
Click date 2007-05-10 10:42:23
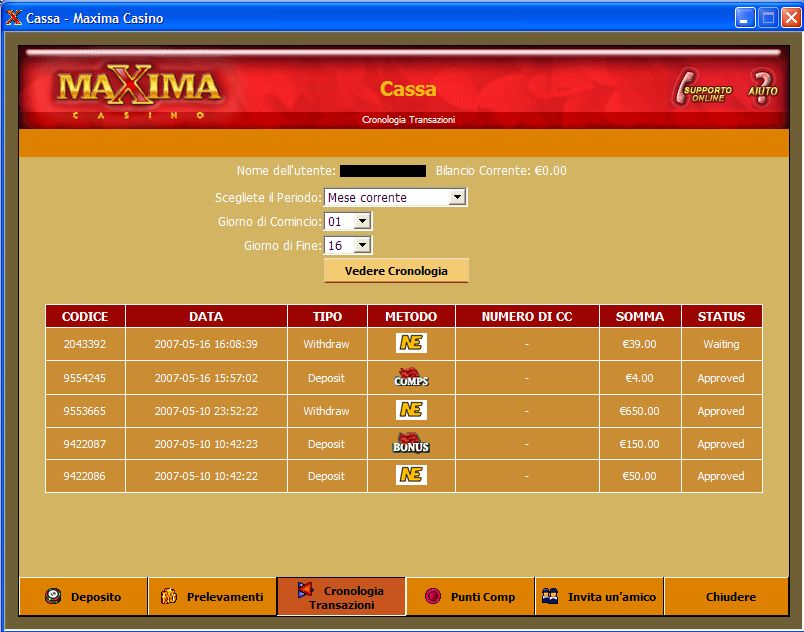[206, 444]
